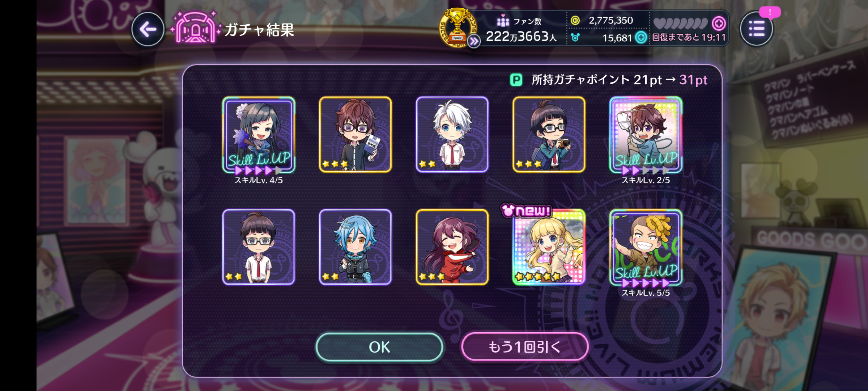This screenshot has width=868, height=391.
Task: Select the blue-haired two-star character card
Action: (x=355, y=247)
